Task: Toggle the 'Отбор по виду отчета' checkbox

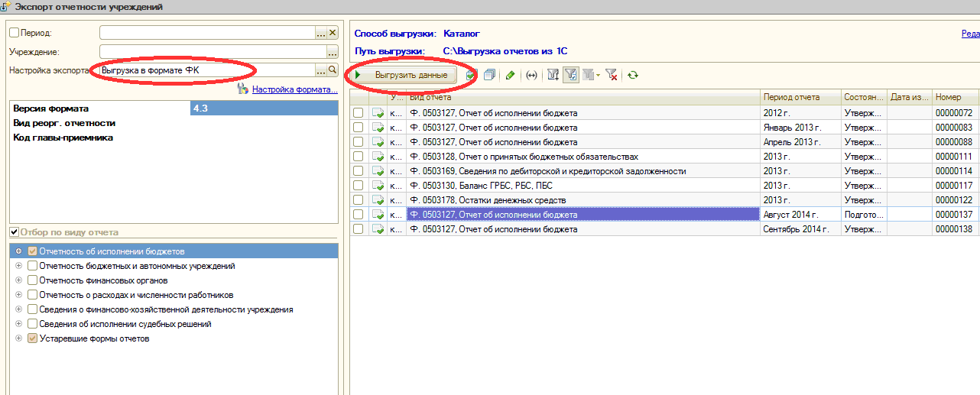Action: click(14, 232)
